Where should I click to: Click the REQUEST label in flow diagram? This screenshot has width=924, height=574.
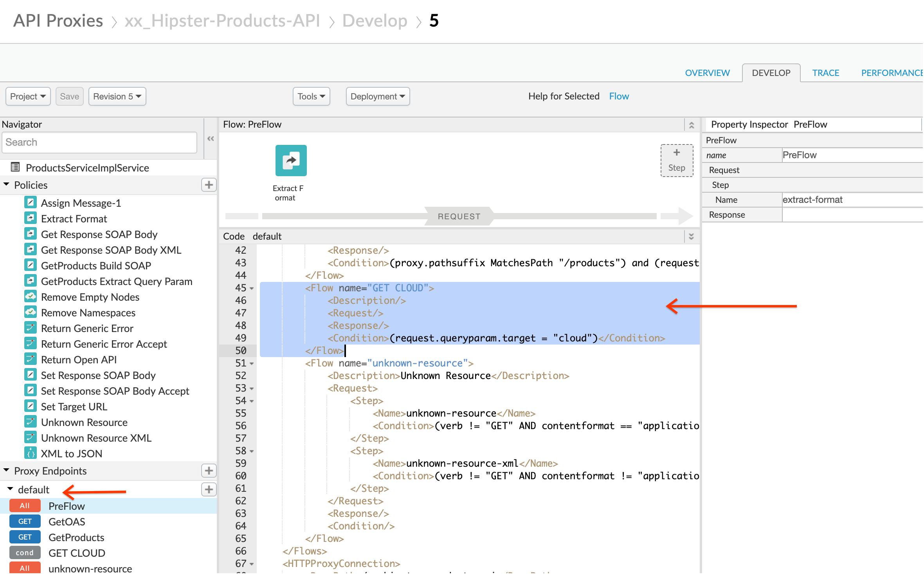coord(459,217)
